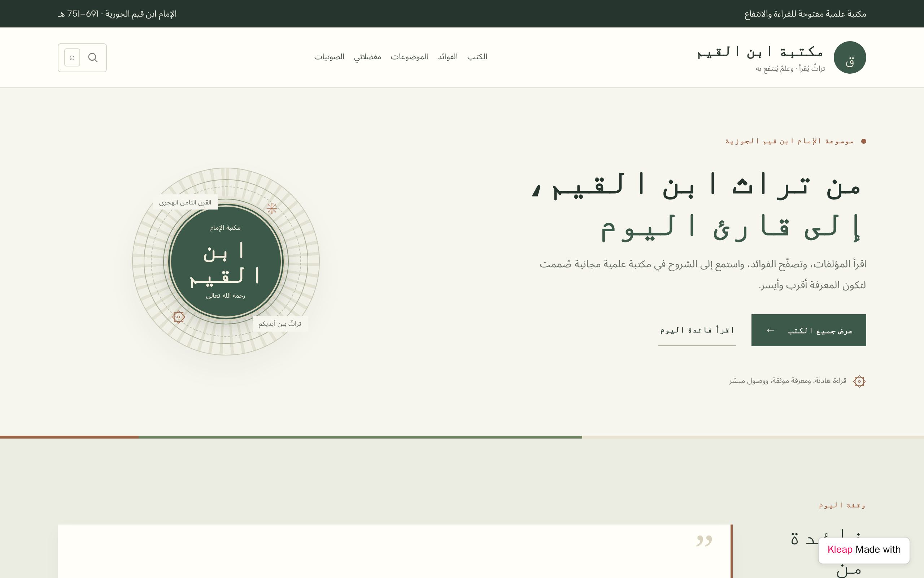Click the مكتبة الإمام text in the medallion
This screenshot has width=924, height=578.
click(x=225, y=228)
